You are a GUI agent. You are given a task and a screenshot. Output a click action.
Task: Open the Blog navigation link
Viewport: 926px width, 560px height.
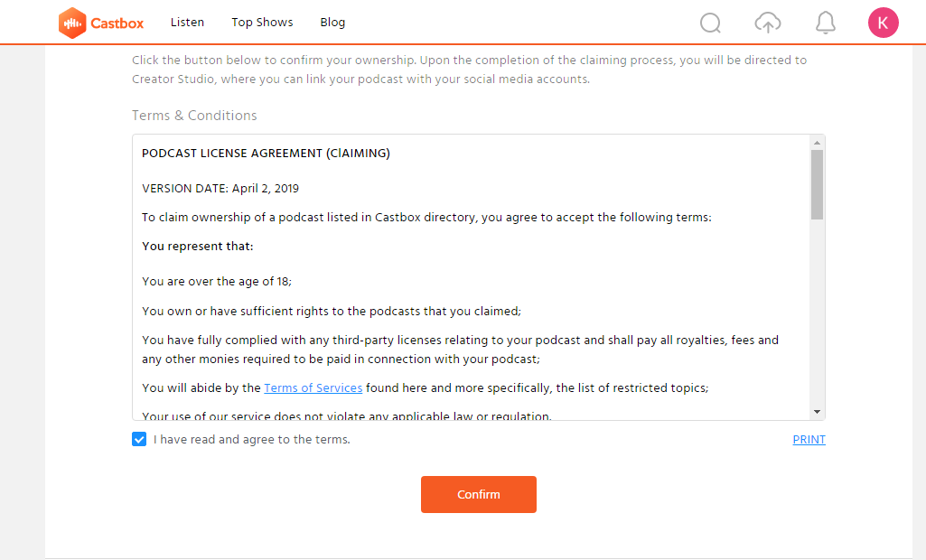pyautogui.click(x=332, y=23)
